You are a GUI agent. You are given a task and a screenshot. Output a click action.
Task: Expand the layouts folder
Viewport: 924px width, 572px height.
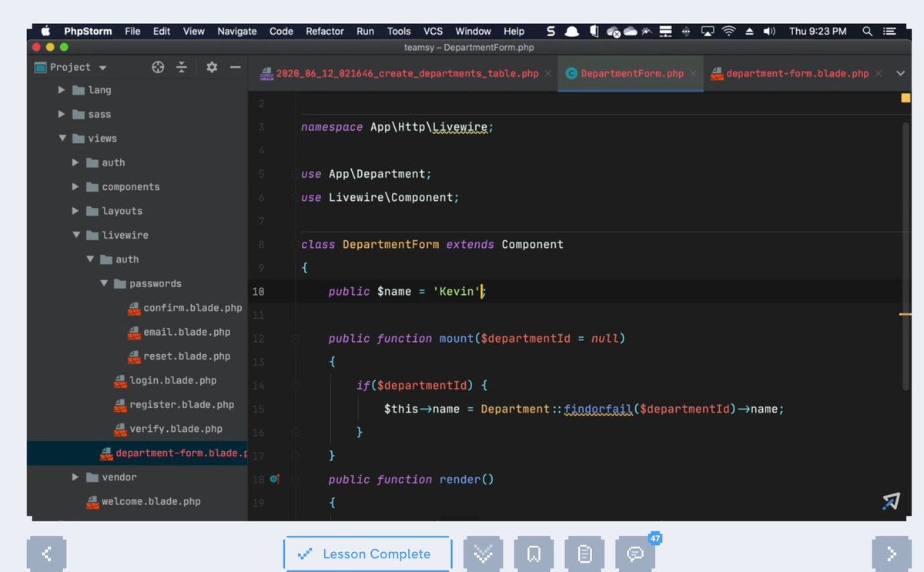[x=75, y=211]
